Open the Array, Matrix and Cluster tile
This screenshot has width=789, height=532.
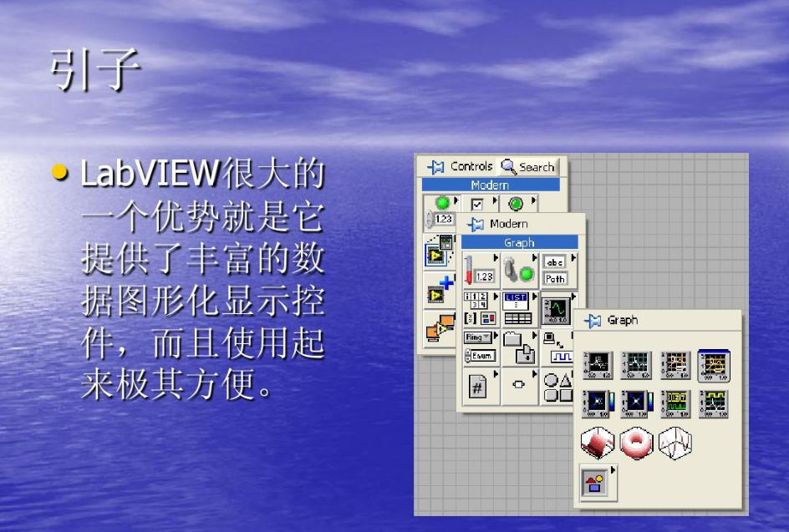pyautogui.click(x=480, y=308)
